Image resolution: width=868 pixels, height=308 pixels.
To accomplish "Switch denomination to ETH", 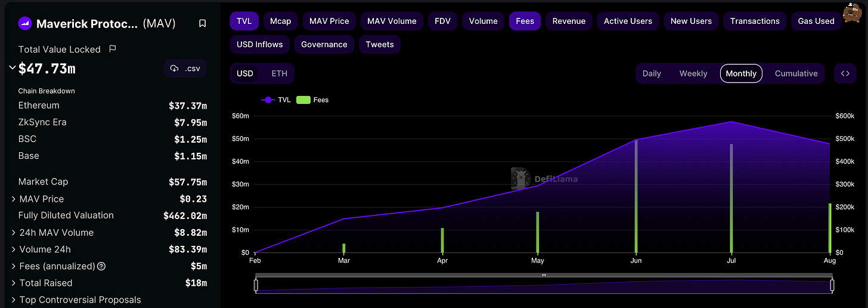I will click(x=279, y=73).
